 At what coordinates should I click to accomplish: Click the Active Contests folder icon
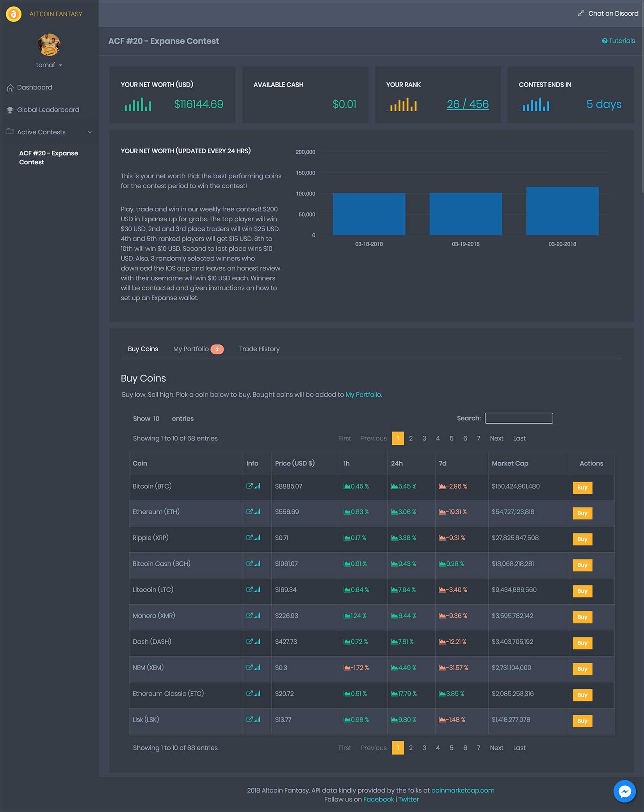pos(10,132)
